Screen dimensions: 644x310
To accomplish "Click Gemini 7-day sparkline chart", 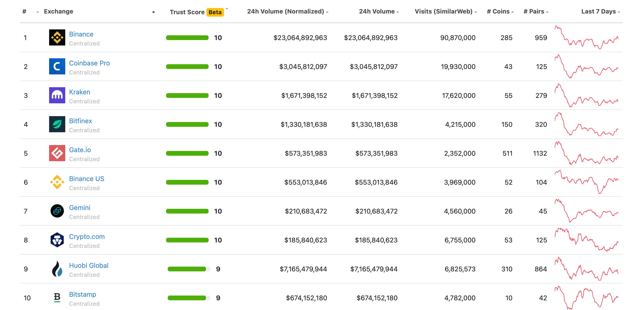I will 587,211.
